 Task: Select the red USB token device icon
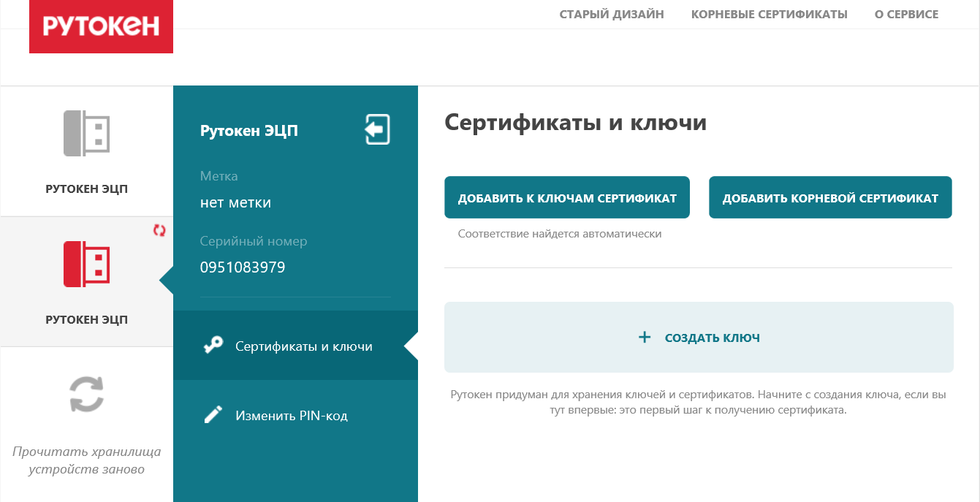pyautogui.click(x=86, y=264)
